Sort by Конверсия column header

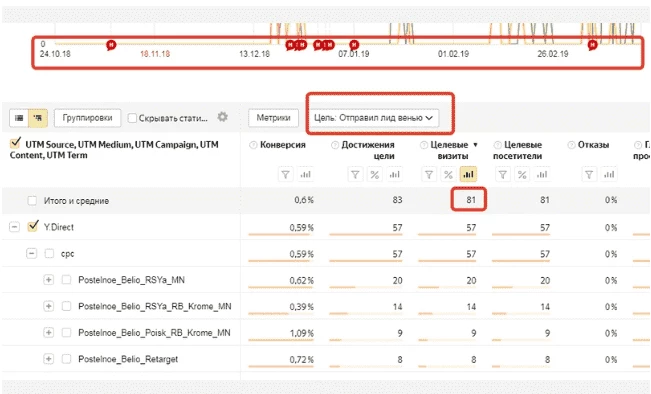[x=283, y=145]
